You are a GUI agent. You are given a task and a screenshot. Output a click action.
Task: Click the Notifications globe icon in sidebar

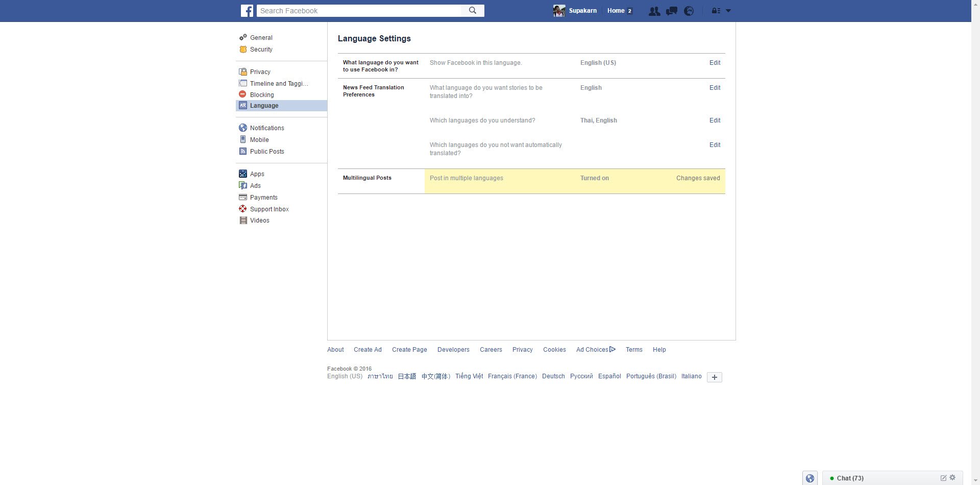(243, 128)
